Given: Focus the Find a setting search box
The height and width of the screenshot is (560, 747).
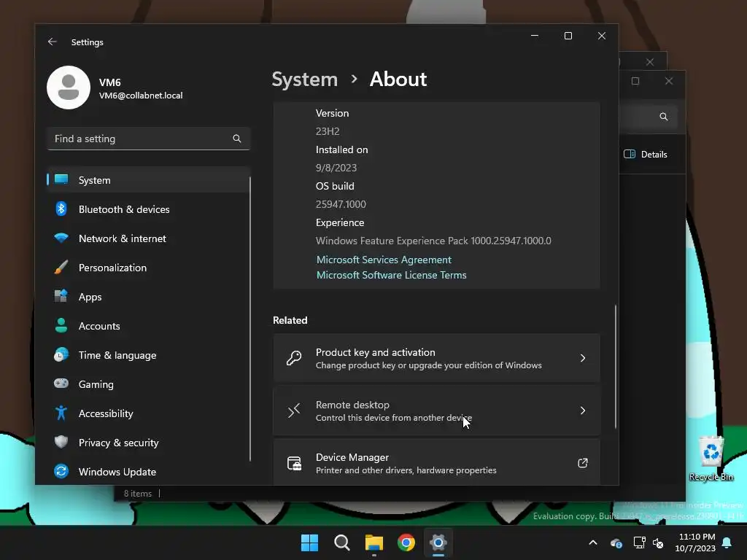Looking at the screenshot, I should point(148,139).
